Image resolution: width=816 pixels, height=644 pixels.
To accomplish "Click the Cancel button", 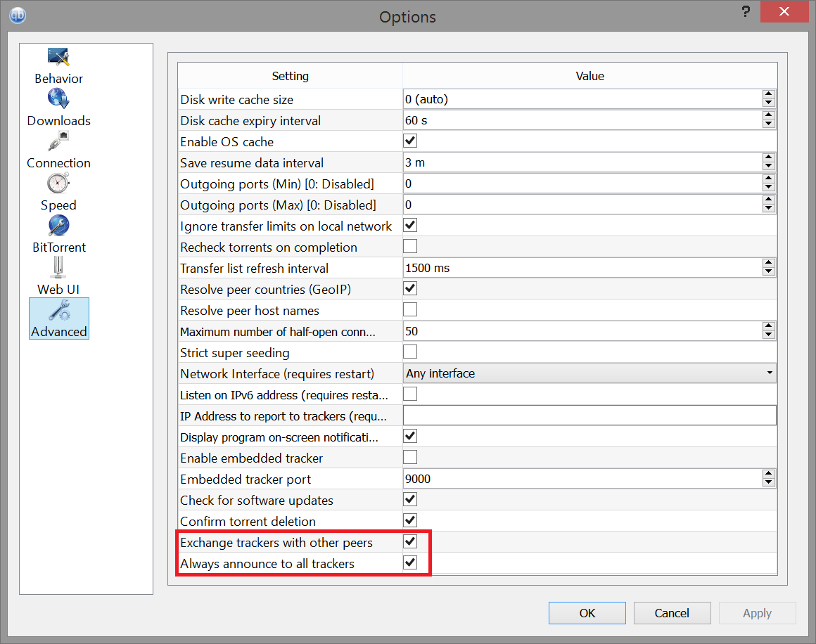I will click(672, 613).
